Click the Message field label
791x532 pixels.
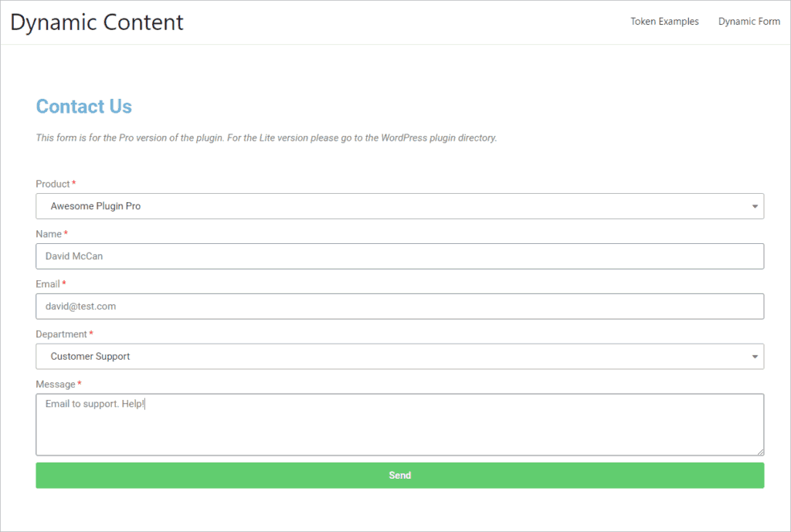point(56,385)
